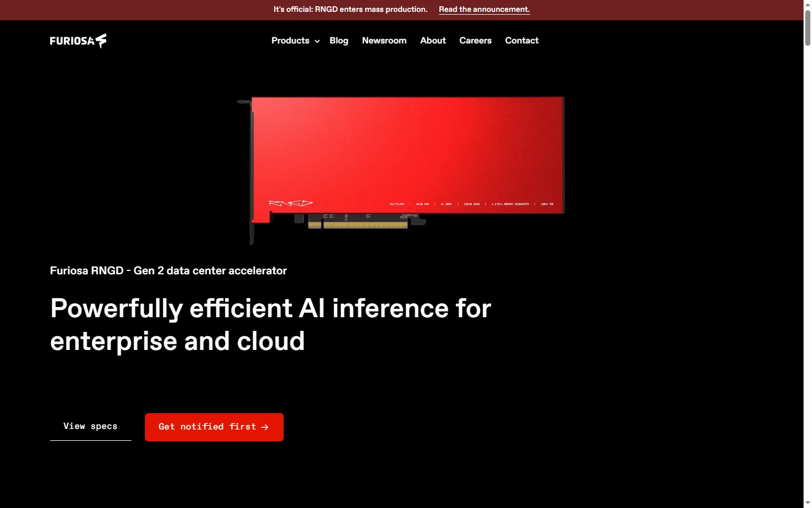Image resolution: width=812 pixels, height=508 pixels.
Task: Select 'It's official: RNGD enters mass production.' text
Action: pos(350,10)
